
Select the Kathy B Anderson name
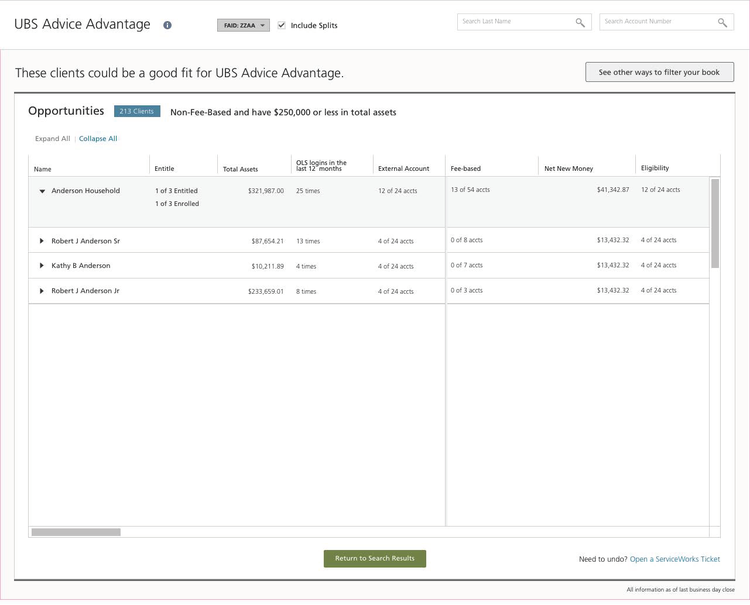pyautogui.click(x=81, y=265)
